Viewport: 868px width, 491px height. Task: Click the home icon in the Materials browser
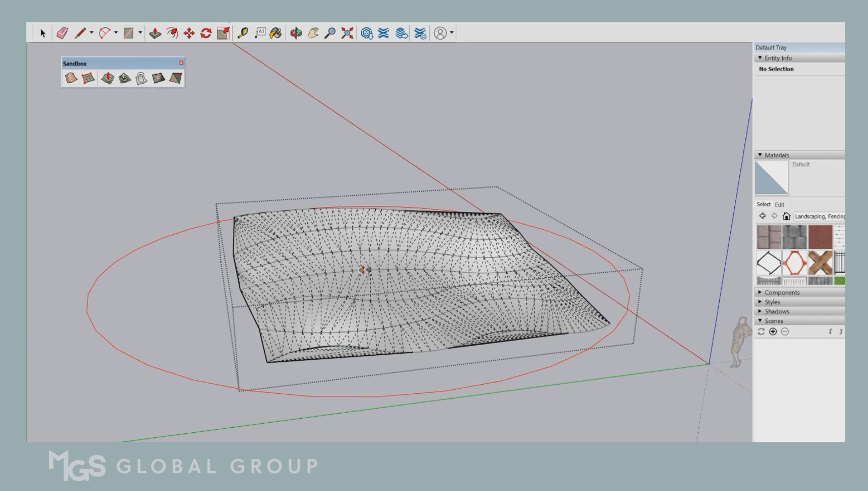pos(787,216)
